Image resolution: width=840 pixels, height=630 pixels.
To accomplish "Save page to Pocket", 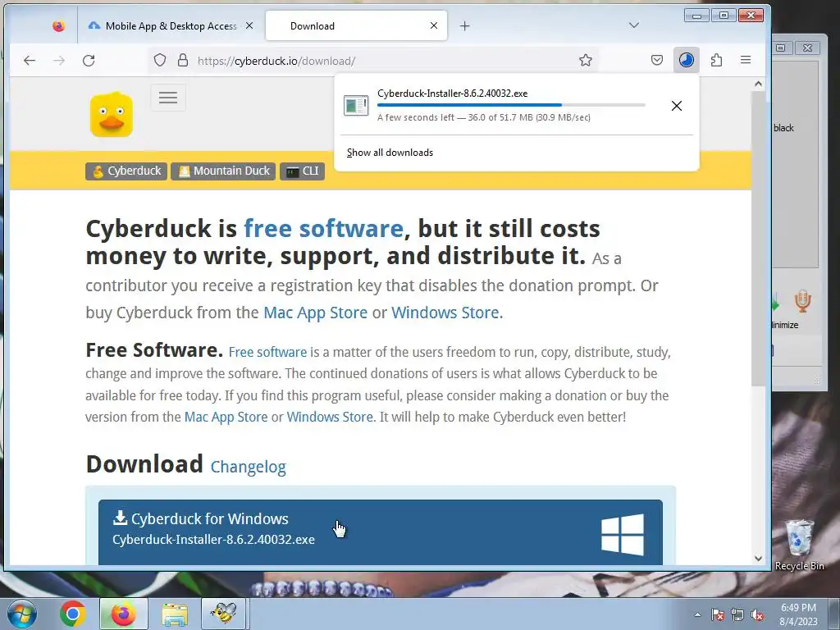I will click(657, 61).
